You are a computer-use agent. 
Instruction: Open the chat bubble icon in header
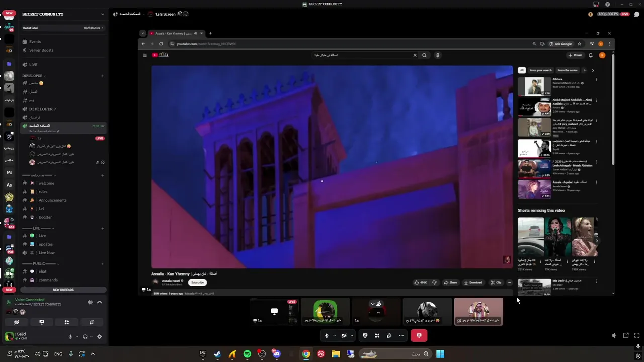[x=637, y=14]
